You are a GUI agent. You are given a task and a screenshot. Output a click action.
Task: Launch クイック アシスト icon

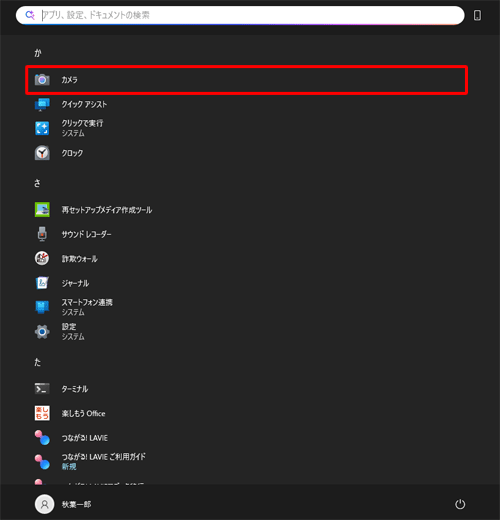[42, 104]
